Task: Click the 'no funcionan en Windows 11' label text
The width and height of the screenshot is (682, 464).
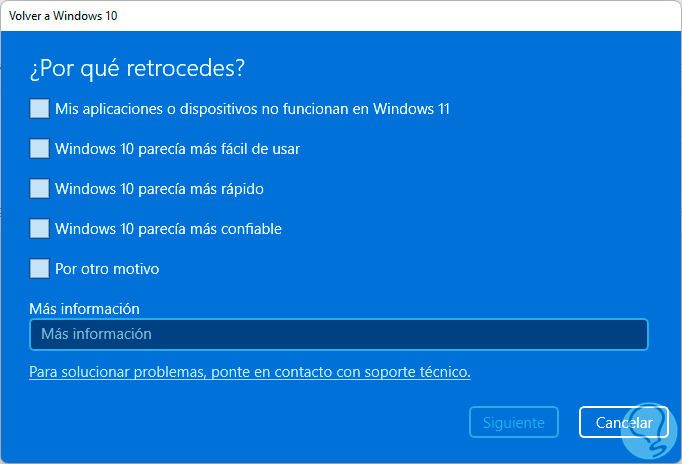Action: point(252,109)
